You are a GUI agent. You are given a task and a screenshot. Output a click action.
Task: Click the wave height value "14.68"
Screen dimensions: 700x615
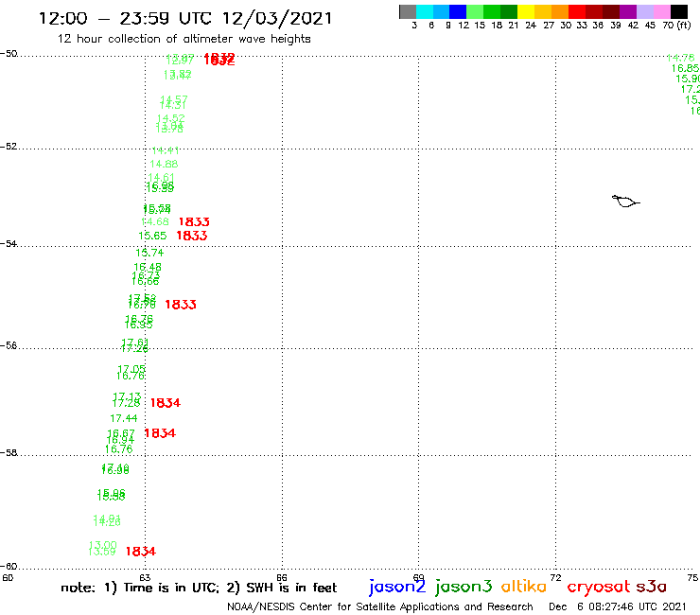(155, 221)
